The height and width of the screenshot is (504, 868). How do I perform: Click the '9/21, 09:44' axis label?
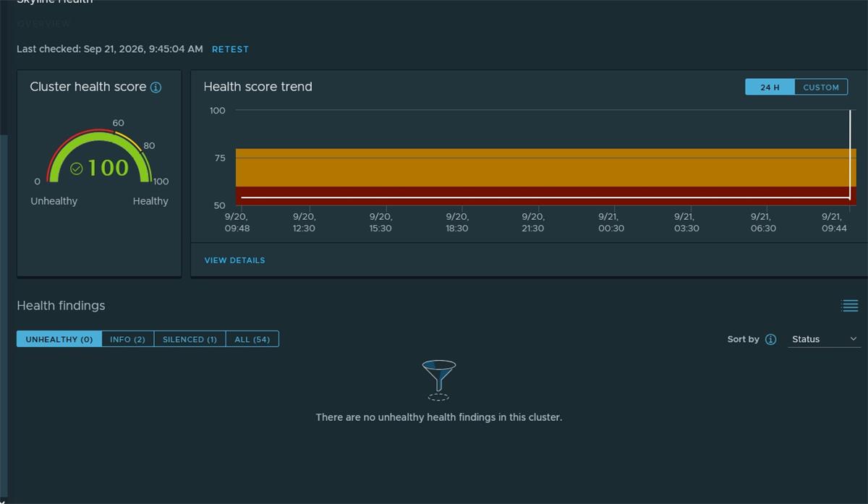point(835,222)
